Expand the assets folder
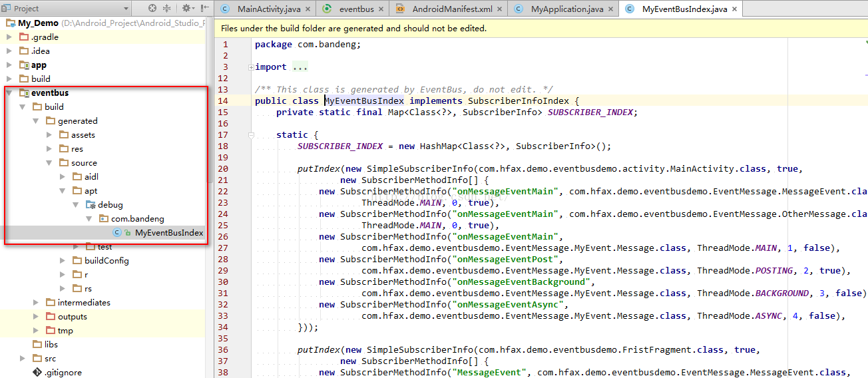Image resolution: width=868 pixels, height=378 pixels. pos(49,135)
